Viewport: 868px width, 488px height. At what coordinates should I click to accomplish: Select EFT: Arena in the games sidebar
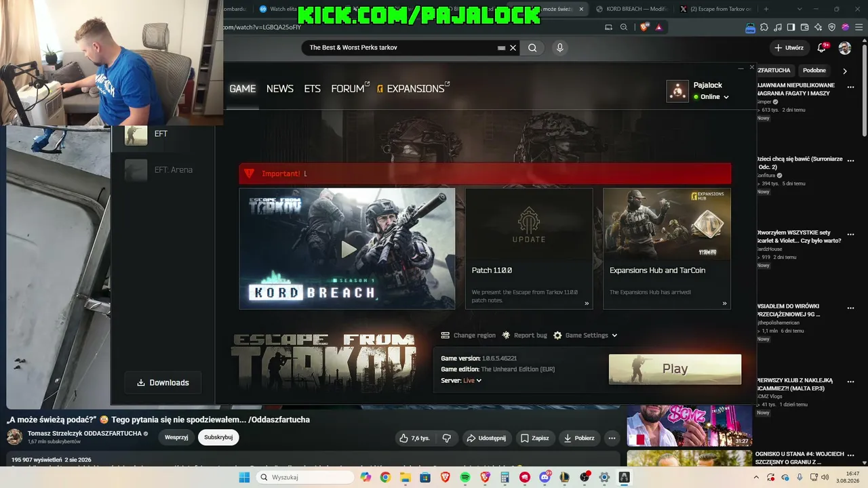tap(163, 170)
